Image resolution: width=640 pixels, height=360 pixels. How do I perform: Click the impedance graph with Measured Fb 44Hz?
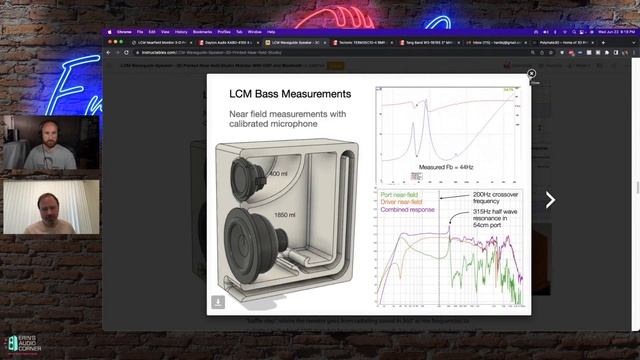(449, 135)
